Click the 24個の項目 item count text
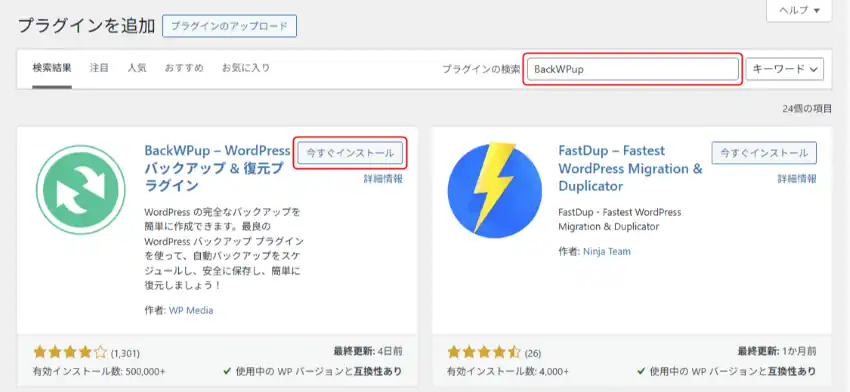 click(x=807, y=109)
